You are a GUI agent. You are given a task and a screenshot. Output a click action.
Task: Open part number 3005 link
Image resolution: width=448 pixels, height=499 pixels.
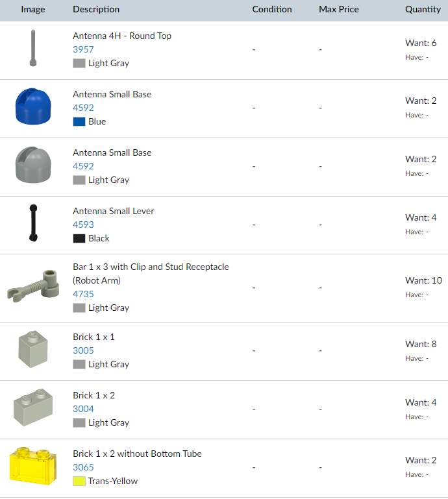(83, 350)
